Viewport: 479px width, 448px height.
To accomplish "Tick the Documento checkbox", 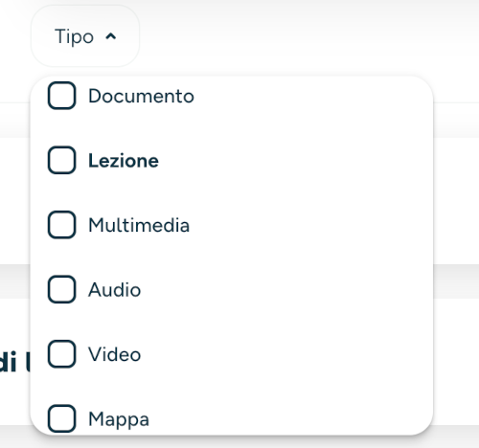I will point(61,96).
